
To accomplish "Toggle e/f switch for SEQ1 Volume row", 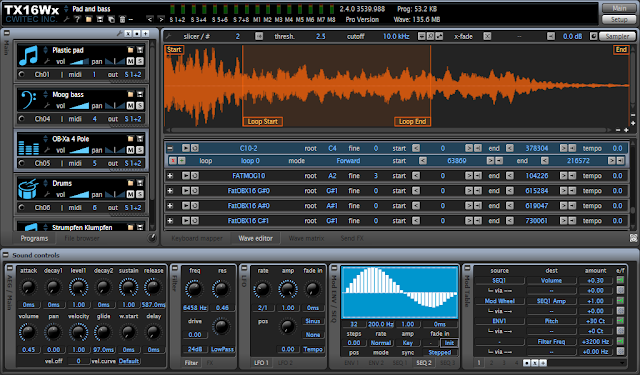I will [x=620, y=280].
